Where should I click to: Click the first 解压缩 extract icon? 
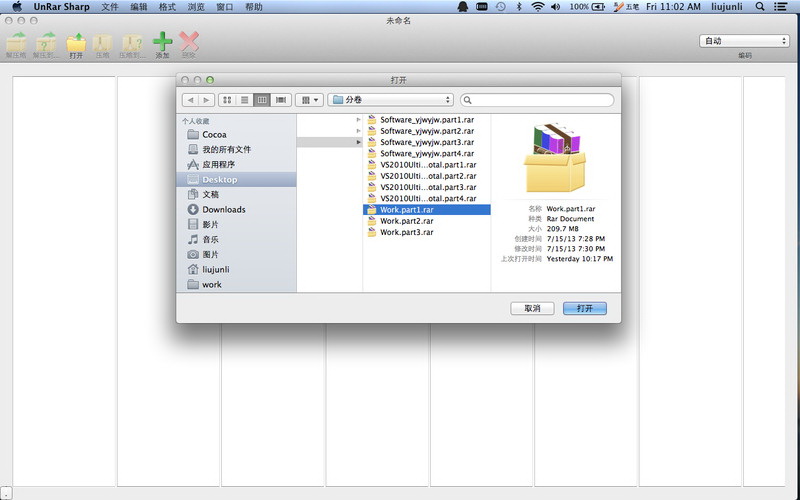(17, 43)
